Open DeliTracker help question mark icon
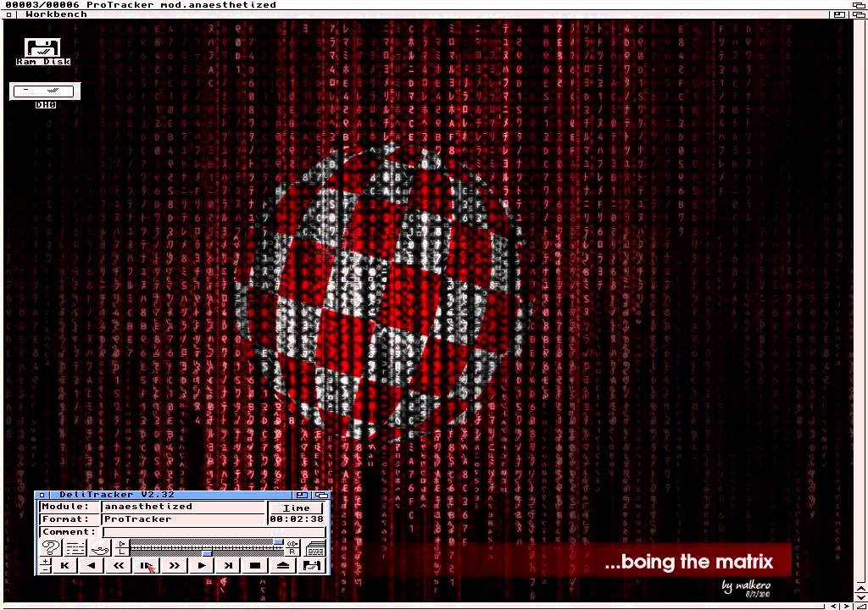 pos(51,548)
